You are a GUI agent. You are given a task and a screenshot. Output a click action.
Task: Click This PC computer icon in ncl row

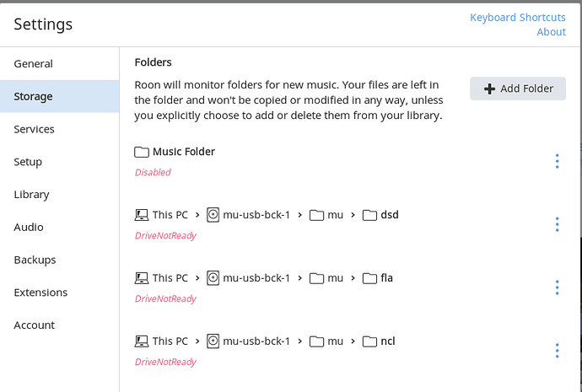[142, 341]
